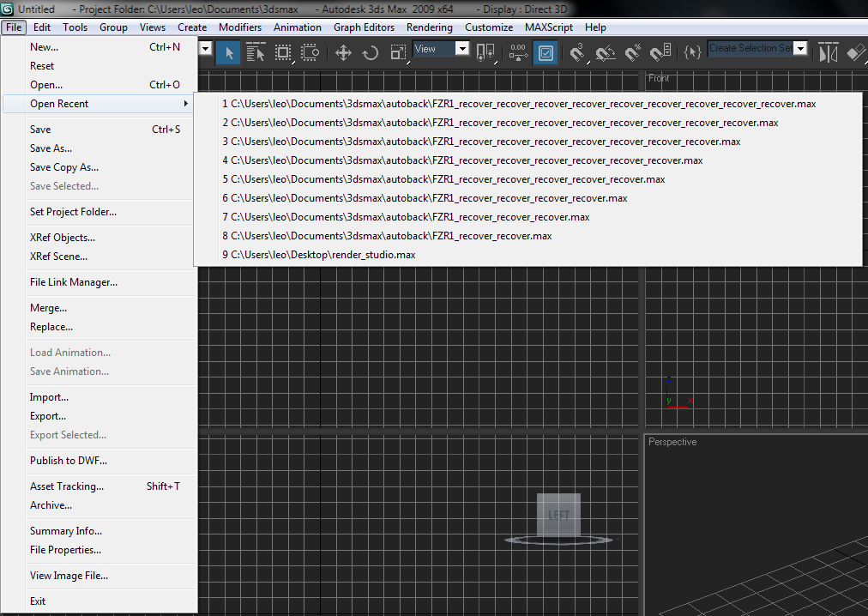
Task: Click 3ds Max application icon in title bar
Action: [7, 9]
